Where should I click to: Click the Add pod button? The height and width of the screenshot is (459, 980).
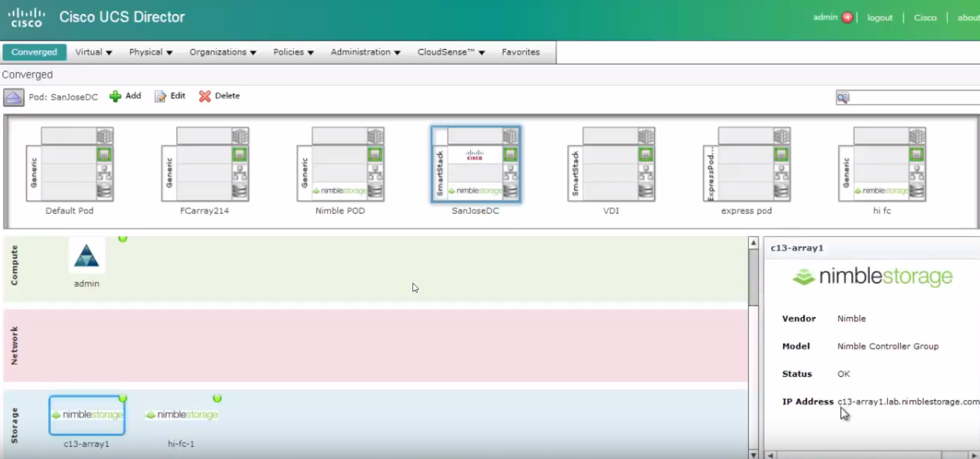click(x=126, y=96)
